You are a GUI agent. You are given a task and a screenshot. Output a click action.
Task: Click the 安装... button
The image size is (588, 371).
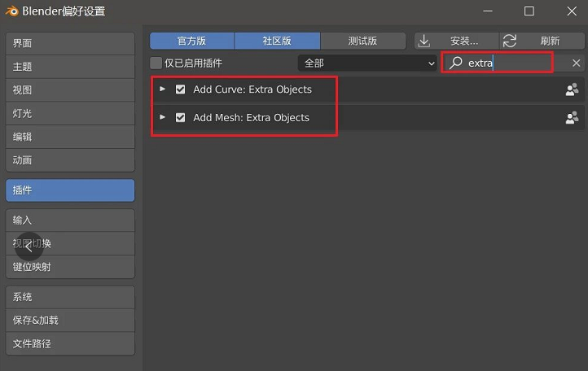click(456, 41)
